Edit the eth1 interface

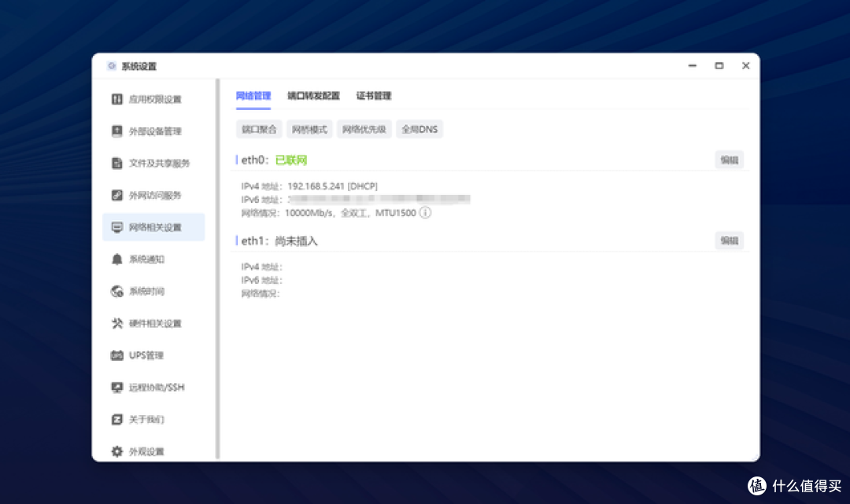729,241
